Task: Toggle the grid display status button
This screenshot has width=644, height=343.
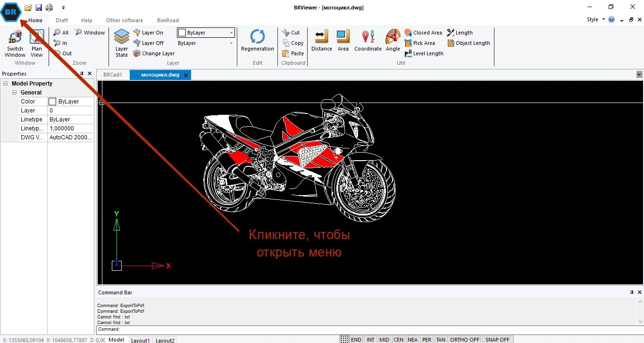Action: (344, 339)
